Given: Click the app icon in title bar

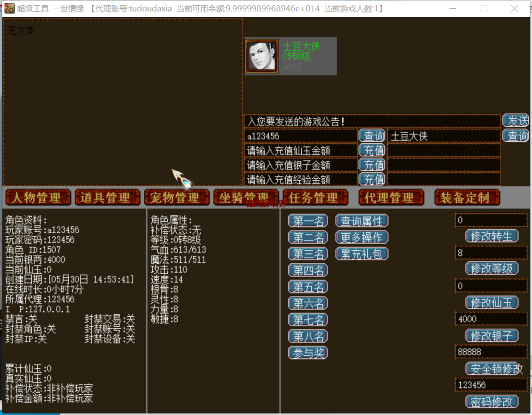Looking at the screenshot, I should 9,8.
